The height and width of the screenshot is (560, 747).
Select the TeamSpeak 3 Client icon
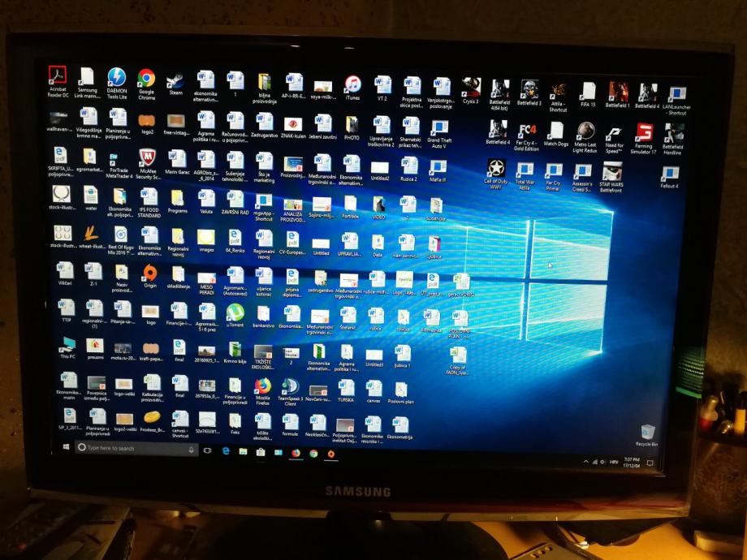tap(290, 392)
